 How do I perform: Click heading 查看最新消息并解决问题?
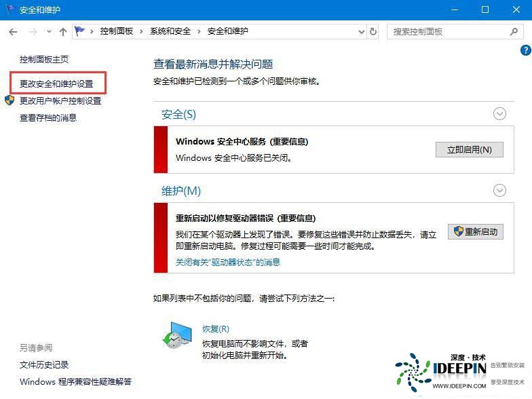pos(213,64)
